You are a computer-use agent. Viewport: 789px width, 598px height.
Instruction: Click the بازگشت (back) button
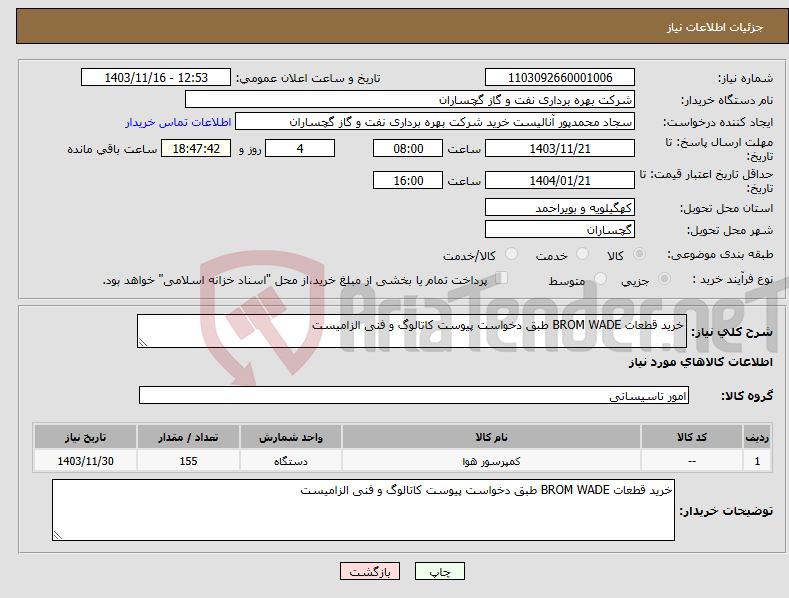(x=370, y=571)
